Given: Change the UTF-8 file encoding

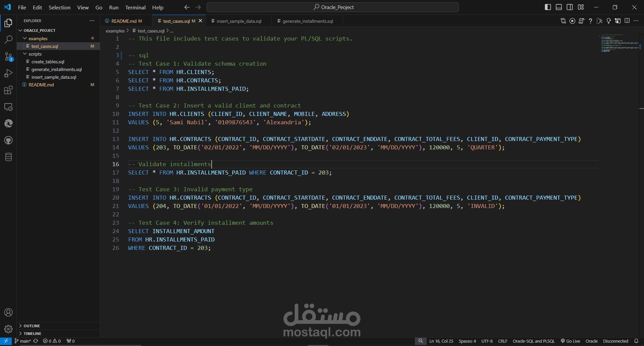Looking at the screenshot, I should 487,341.
